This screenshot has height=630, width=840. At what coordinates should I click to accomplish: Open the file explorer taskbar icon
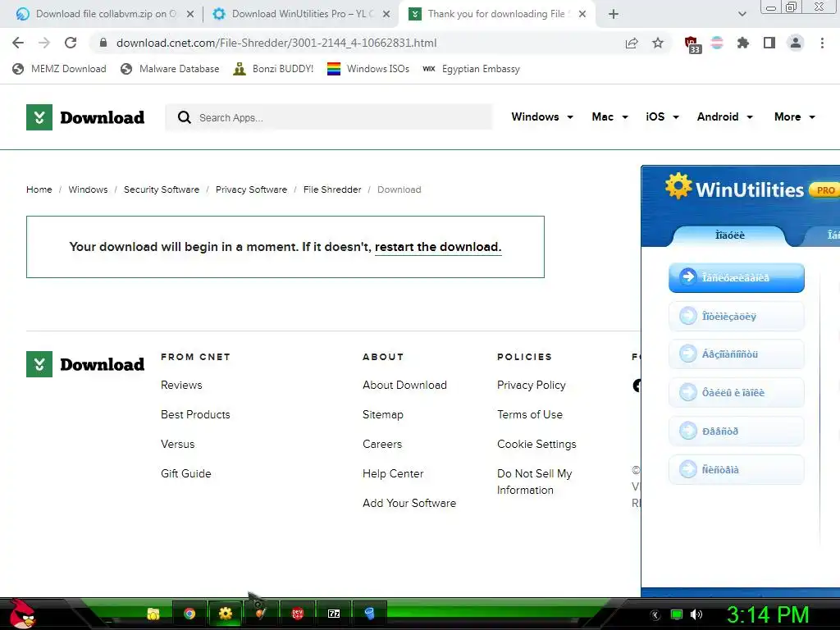pos(153,614)
